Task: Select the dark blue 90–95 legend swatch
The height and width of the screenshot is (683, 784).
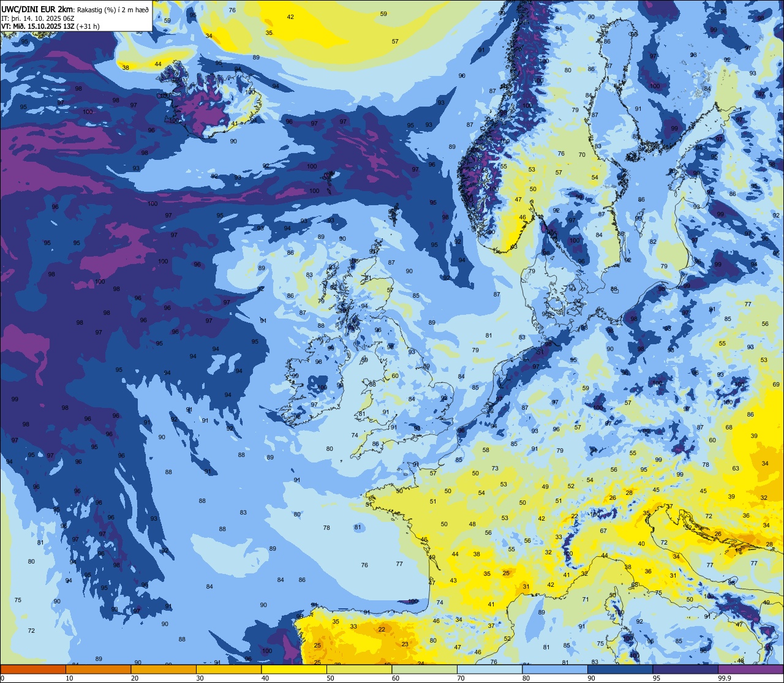Action: tap(620, 669)
